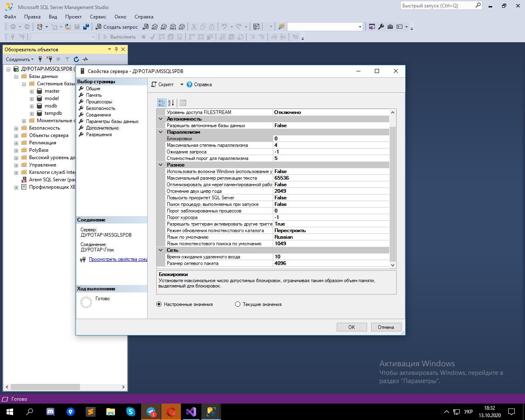Open the 'Проект' menu
525x420 pixels.
coord(73,17)
